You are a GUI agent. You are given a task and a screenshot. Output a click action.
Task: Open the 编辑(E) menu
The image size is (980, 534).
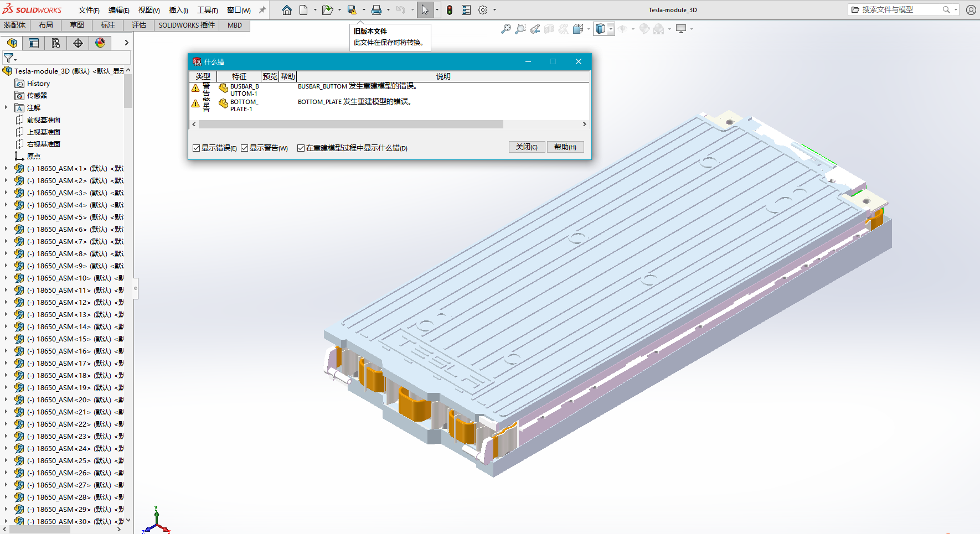pyautogui.click(x=119, y=10)
